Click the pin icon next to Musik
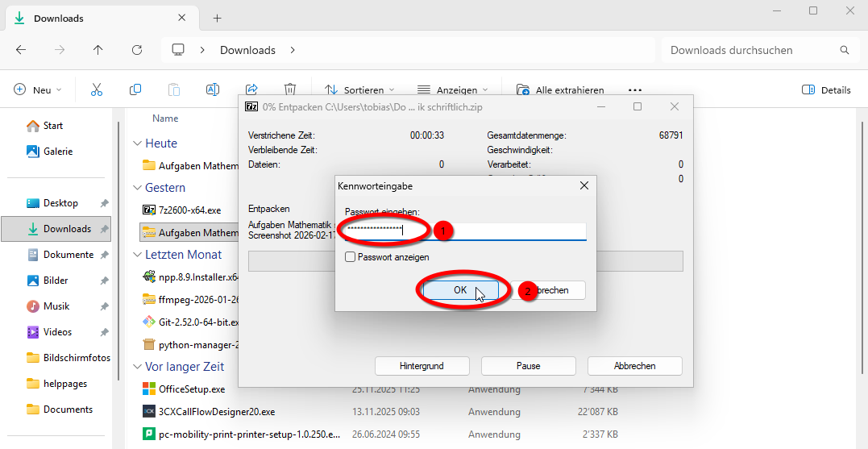 coord(103,306)
